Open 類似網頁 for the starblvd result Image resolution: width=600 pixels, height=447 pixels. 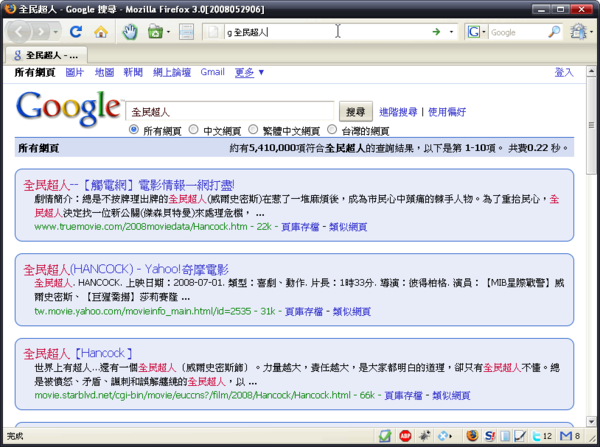[x=451, y=395]
